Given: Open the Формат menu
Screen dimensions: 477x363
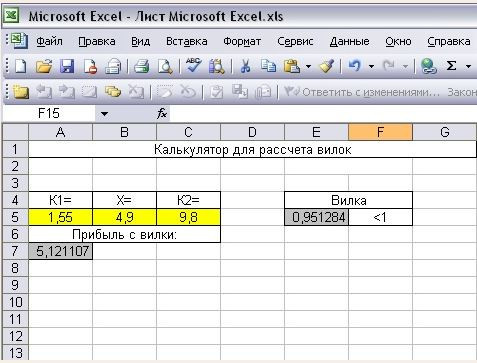Looking at the screenshot, I should (242, 41).
